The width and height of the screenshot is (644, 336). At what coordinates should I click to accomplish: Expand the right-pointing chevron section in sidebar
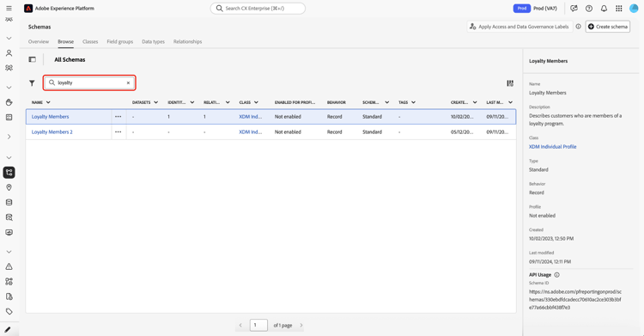coord(9,137)
